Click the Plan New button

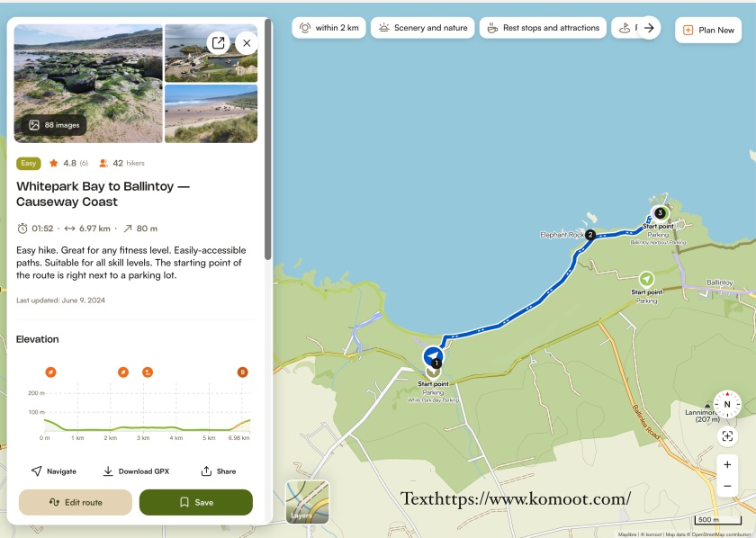pyautogui.click(x=709, y=30)
